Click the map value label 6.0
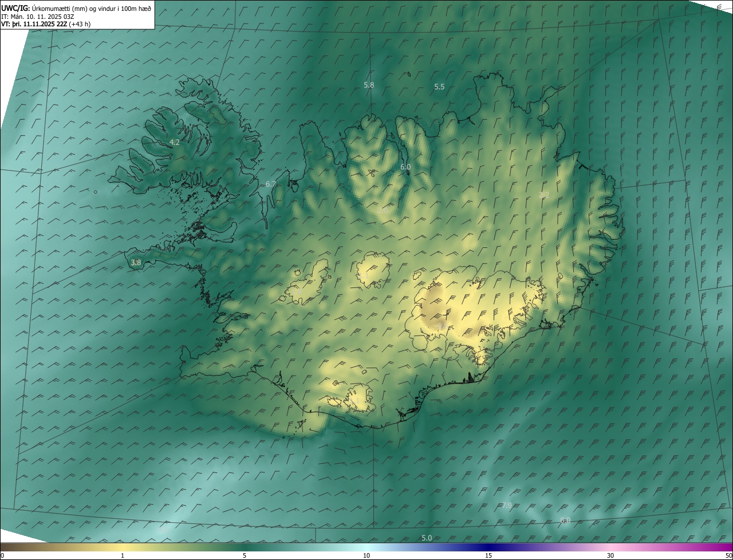The height and width of the screenshot is (560, 733). (x=405, y=167)
